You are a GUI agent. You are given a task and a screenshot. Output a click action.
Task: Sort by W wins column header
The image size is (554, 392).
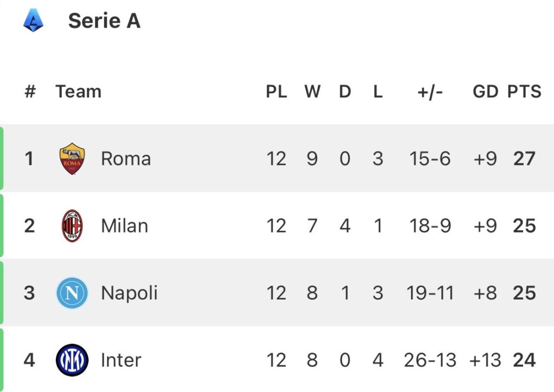pos(312,92)
